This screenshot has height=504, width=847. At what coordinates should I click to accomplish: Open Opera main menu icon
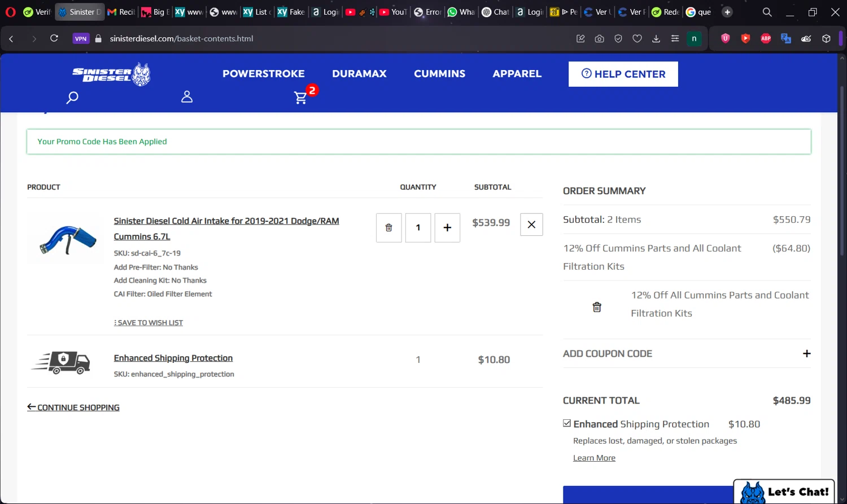point(10,12)
